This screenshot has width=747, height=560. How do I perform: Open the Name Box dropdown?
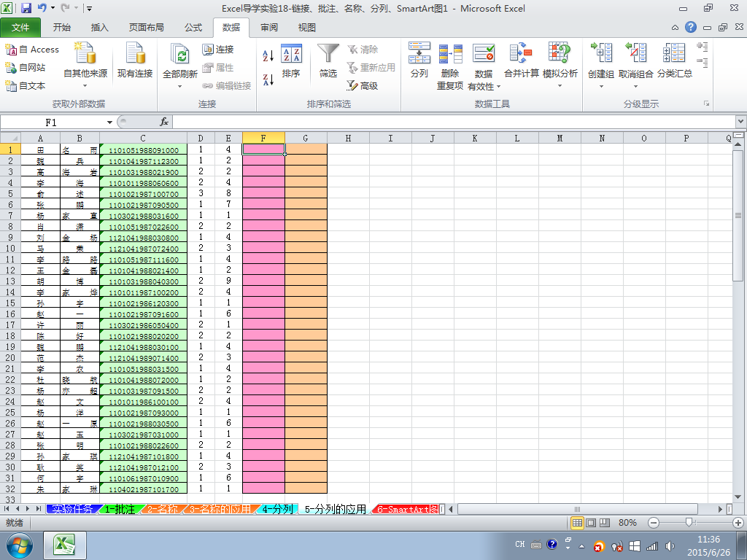pyautogui.click(x=109, y=122)
